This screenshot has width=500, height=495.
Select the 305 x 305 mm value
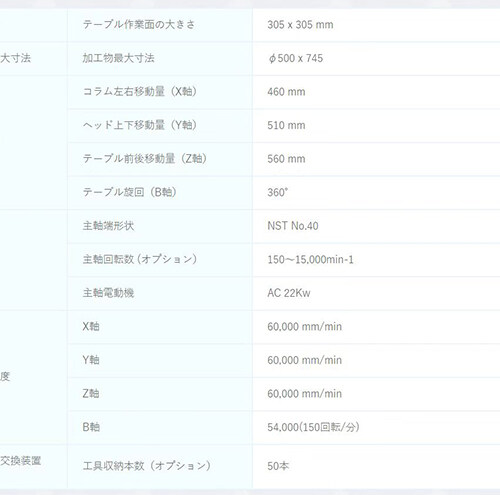tap(300, 25)
